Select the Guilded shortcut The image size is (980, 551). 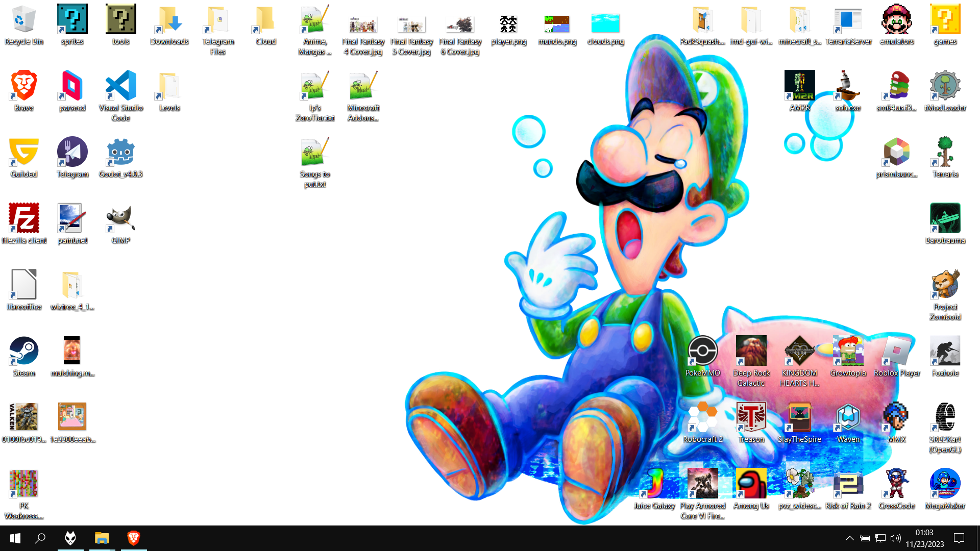(x=23, y=157)
